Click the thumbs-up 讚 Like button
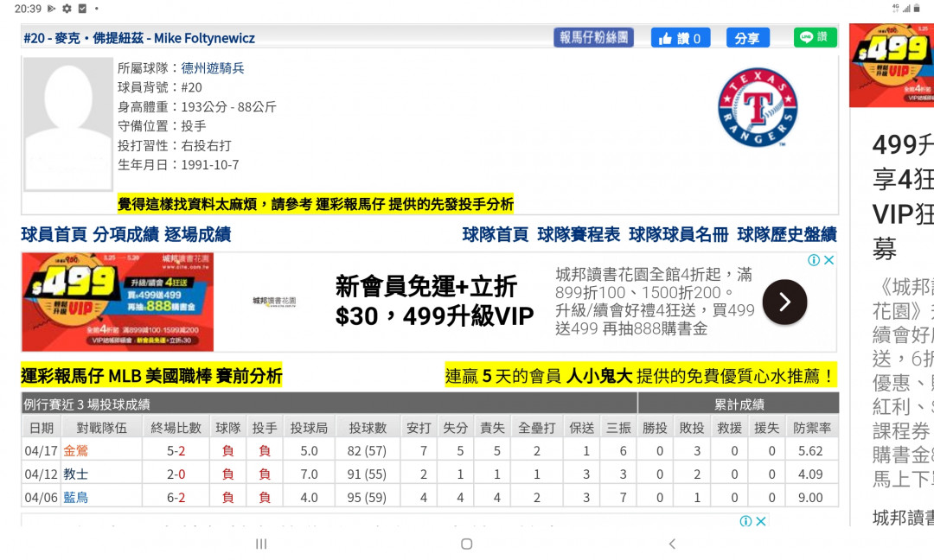934x560 pixels. pyautogui.click(x=681, y=38)
